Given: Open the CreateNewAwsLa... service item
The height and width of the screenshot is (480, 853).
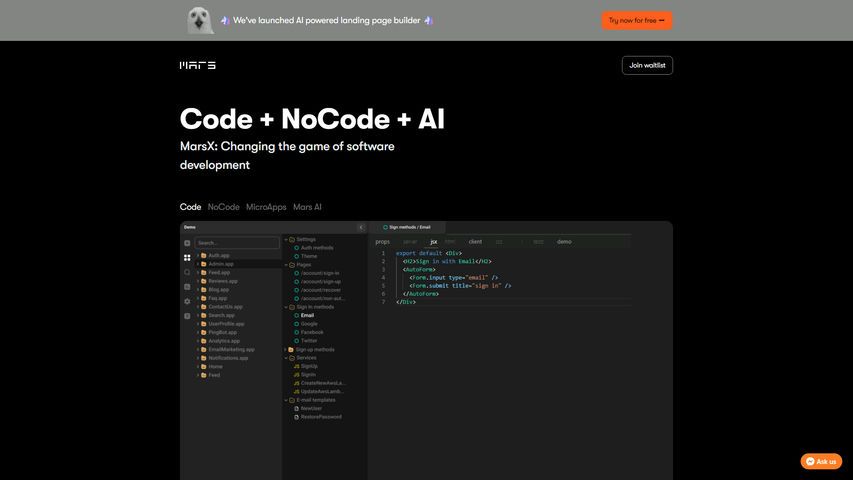Looking at the screenshot, I should click(323, 383).
